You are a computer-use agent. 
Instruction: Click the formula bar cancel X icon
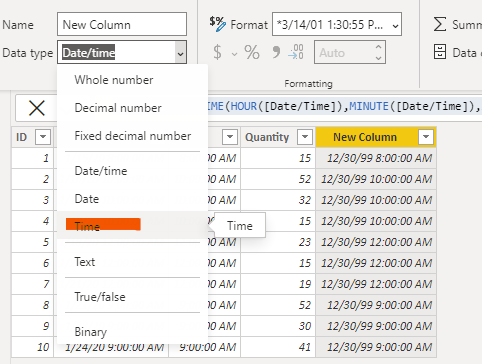point(37,108)
